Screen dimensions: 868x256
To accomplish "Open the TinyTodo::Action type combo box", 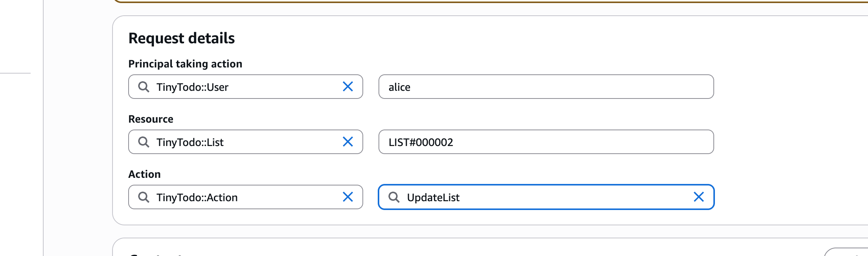I will tap(245, 197).
